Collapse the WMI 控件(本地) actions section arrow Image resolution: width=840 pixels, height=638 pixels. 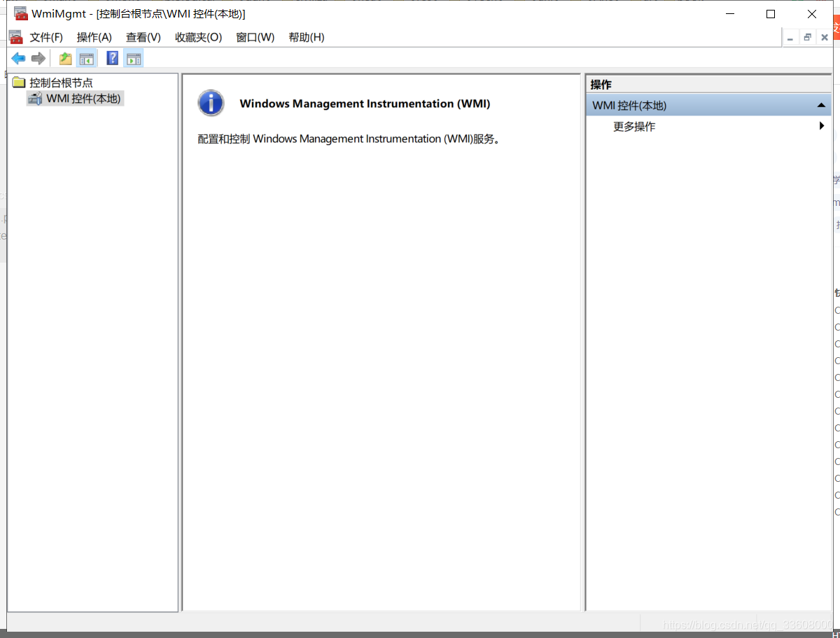(821, 106)
